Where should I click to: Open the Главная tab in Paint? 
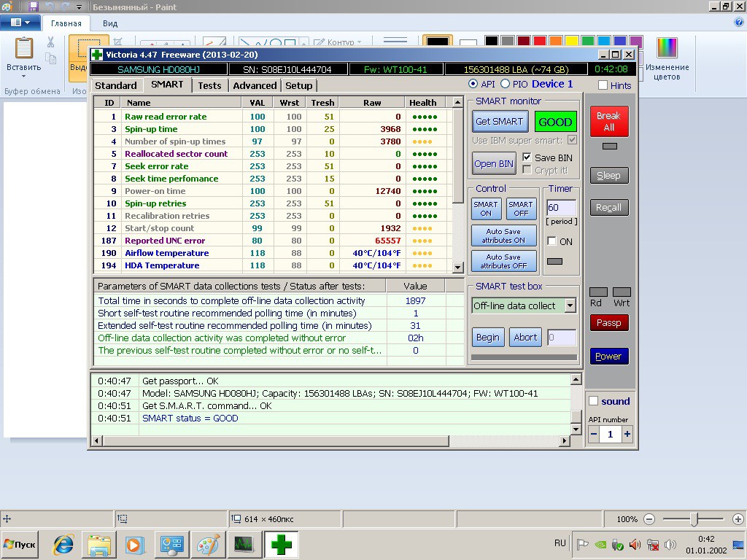pos(66,23)
